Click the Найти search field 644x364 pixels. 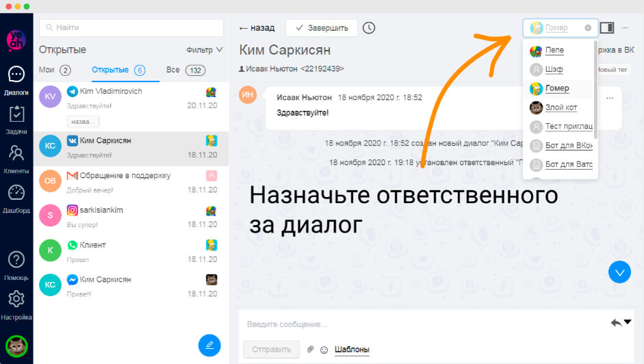click(x=131, y=27)
